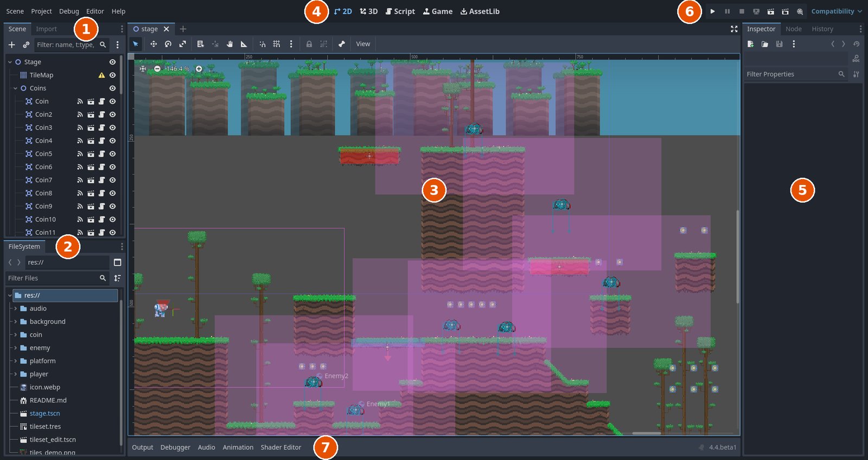This screenshot has height=460, width=868.
Task: Select the Select Mode arrow tool
Action: tap(136, 44)
